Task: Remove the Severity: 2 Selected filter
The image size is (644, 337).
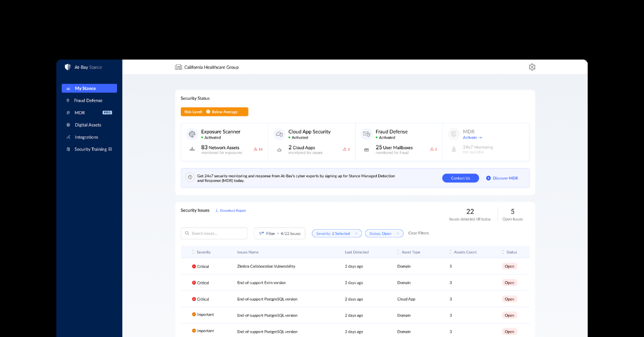Action: click(x=356, y=233)
